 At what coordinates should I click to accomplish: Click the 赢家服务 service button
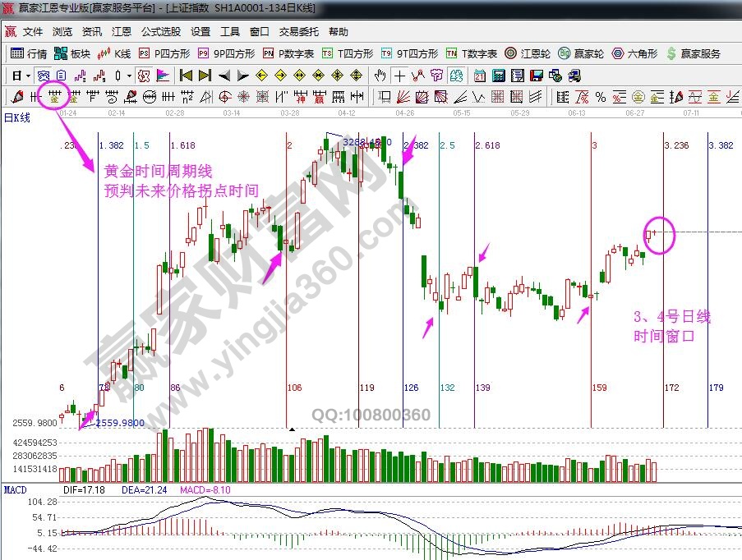694,53
